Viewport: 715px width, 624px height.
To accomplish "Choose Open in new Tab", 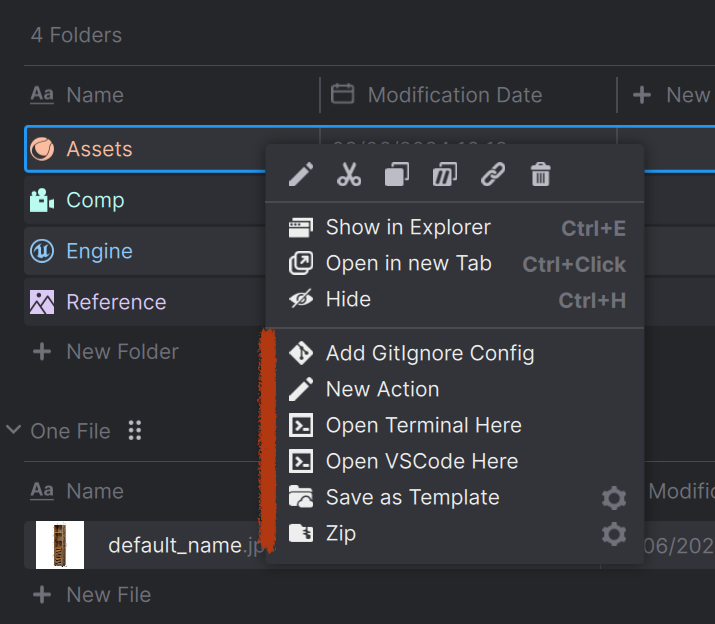I will click(408, 264).
